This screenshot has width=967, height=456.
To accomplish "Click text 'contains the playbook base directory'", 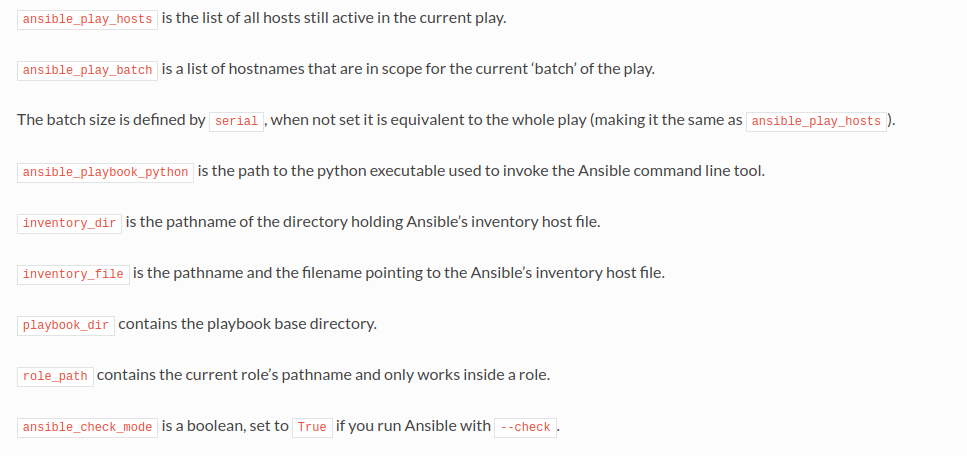I will [x=247, y=324].
